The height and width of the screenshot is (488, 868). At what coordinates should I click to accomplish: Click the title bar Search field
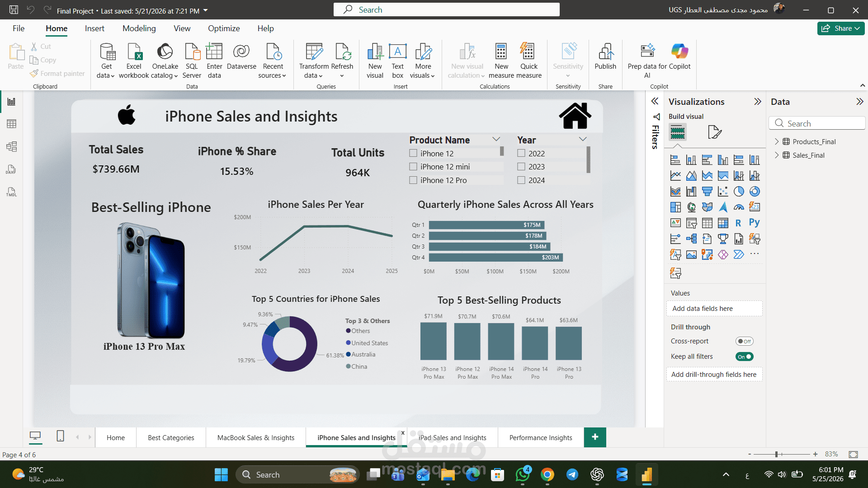[446, 9]
